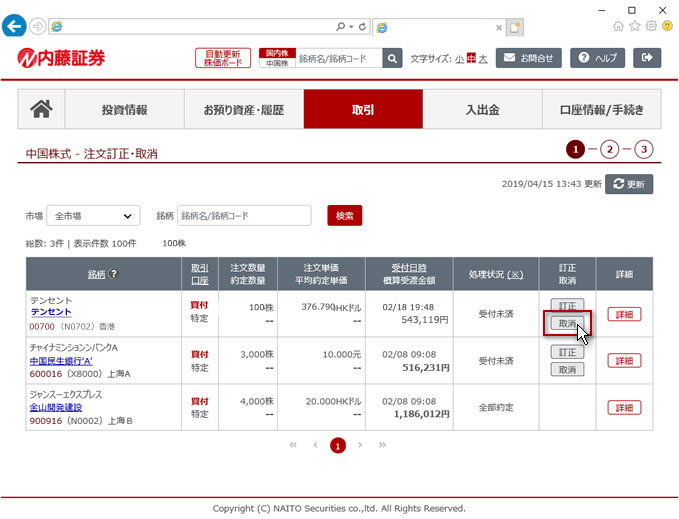Select pagination page 1
This screenshot has width=679, height=519.
[x=338, y=445]
